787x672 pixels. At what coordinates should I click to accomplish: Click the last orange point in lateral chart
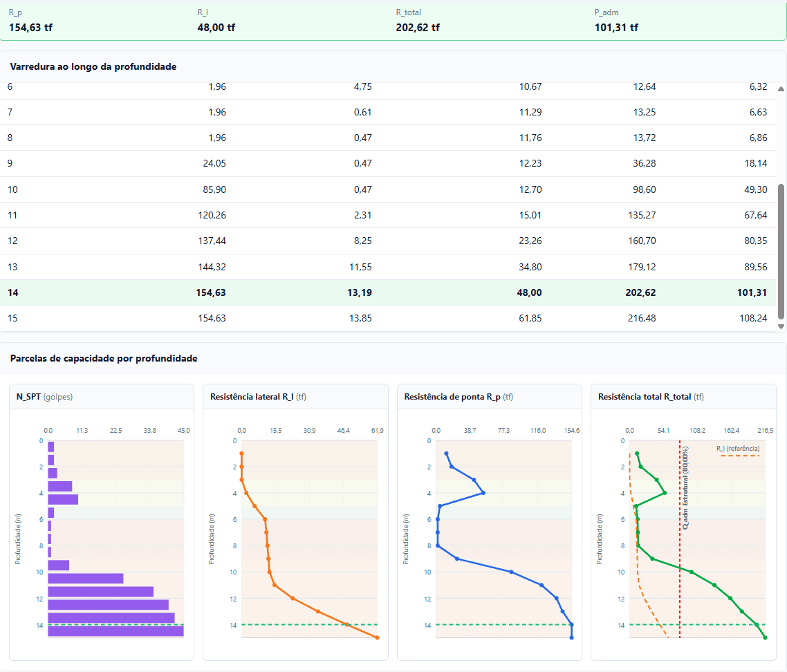click(x=378, y=638)
